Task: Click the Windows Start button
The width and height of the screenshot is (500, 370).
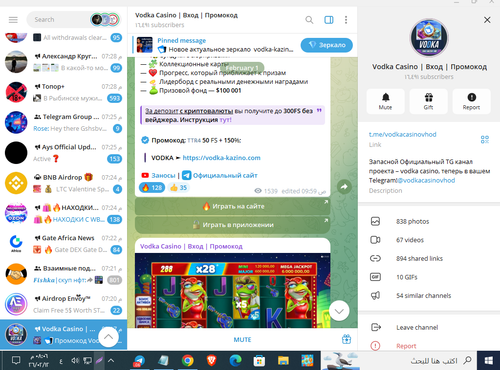Action: click(489, 360)
